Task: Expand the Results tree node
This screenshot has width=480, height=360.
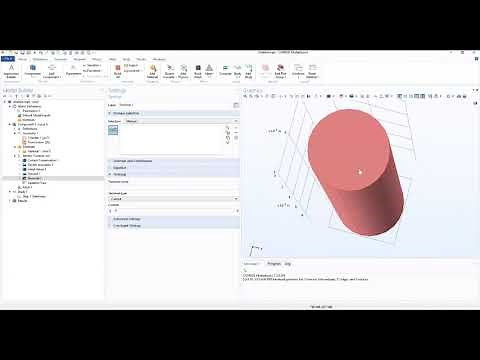Action: click(x=10, y=201)
